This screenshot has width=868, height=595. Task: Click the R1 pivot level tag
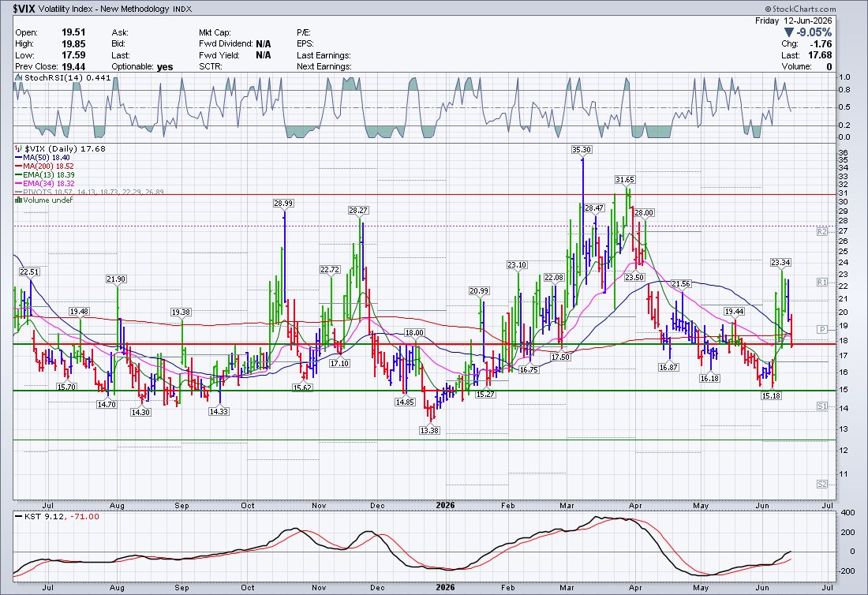[x=822, y=283]
